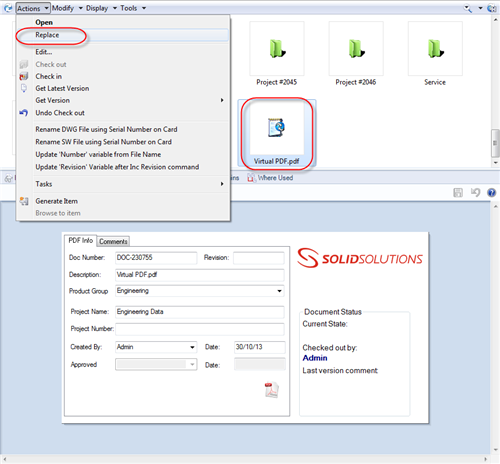Choose Edit... menu entry

click(44, 52)
